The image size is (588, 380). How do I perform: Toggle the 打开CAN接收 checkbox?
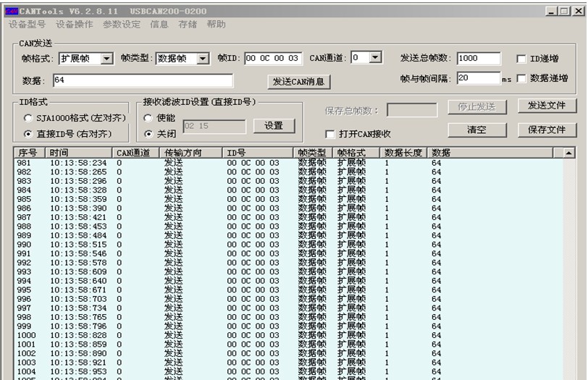331,134
